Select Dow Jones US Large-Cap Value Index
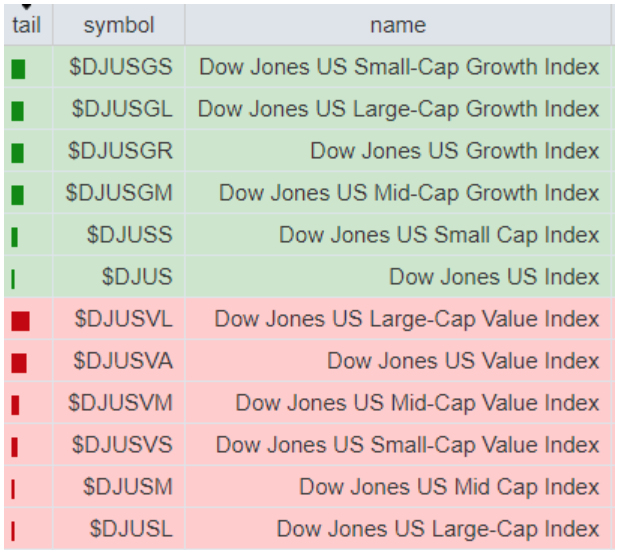The width and height of the screenshot is (618, 550). (x=407, y=319)
